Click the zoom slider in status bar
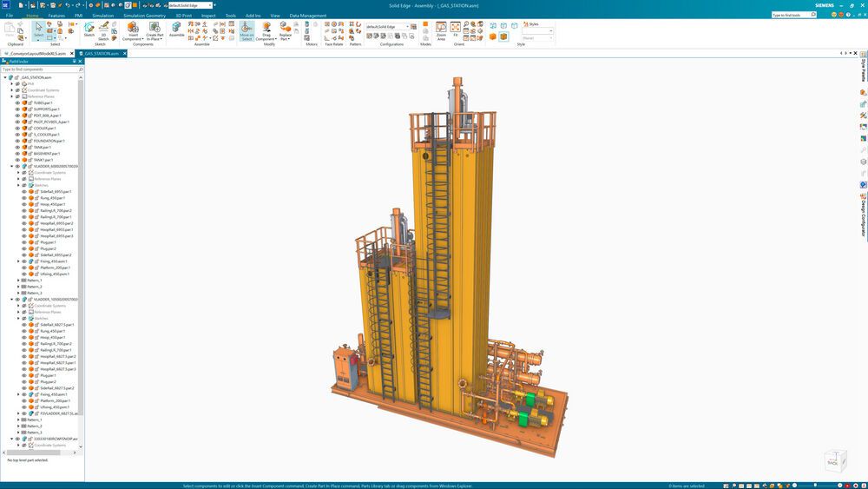 point(816,485)
